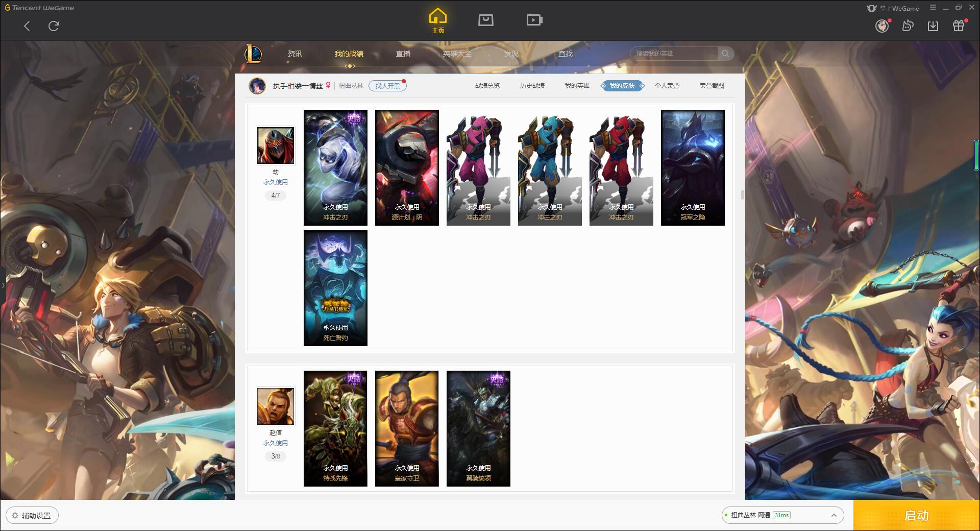Click the 找人开黑 button

click(387, 86)
